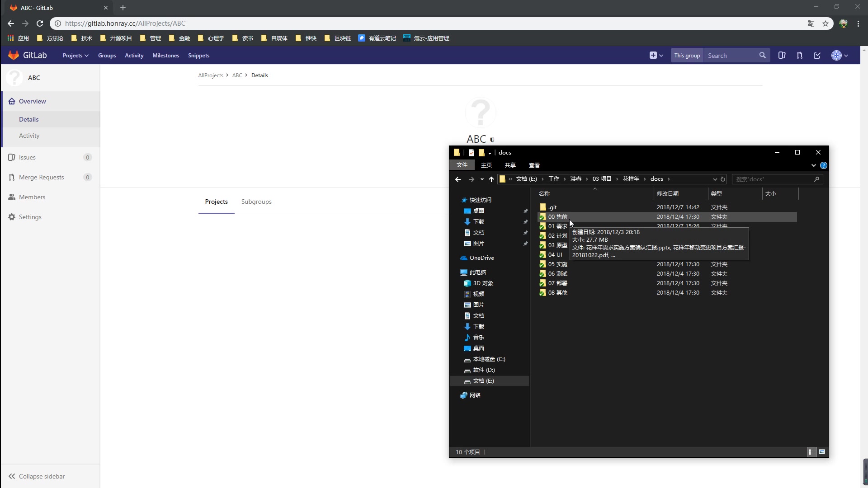Click the issue boards icon in GitLab header

click(783, 55)
